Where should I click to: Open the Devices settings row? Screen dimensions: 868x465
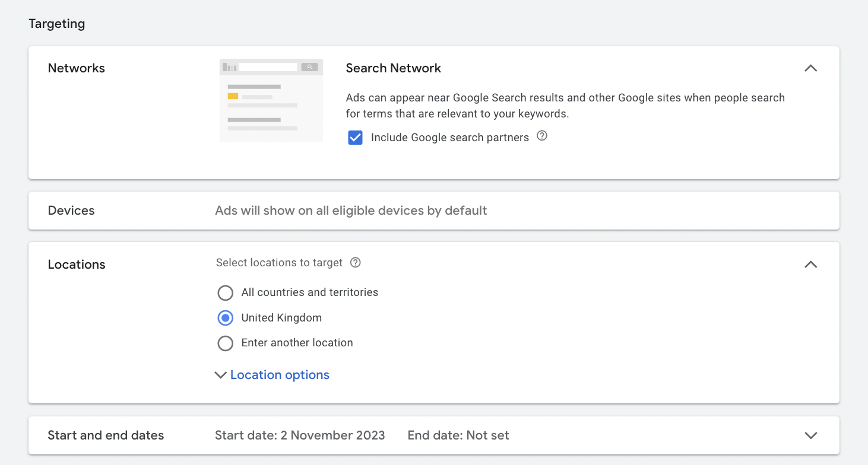[x=433, y=211]
